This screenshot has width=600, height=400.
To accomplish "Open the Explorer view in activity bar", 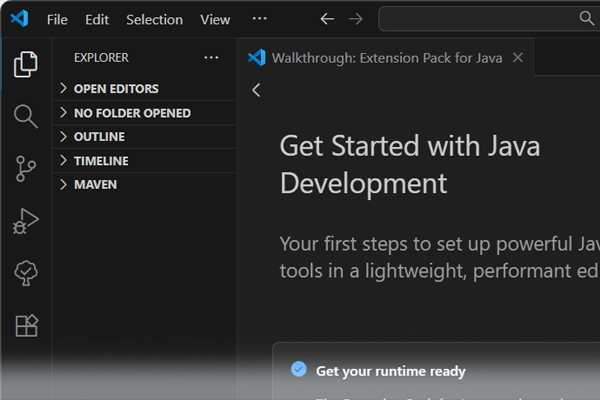I will (26, 65).
